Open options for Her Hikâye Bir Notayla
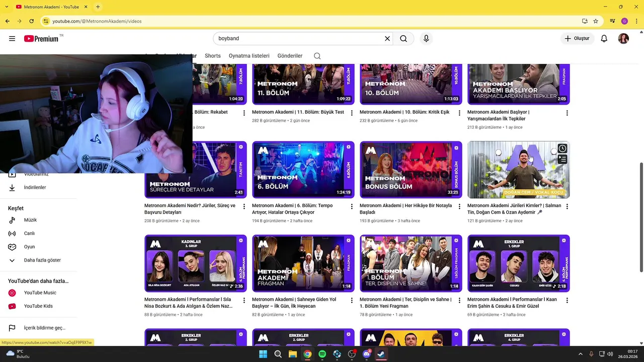The image size is (644, 362). coord(459,207)
